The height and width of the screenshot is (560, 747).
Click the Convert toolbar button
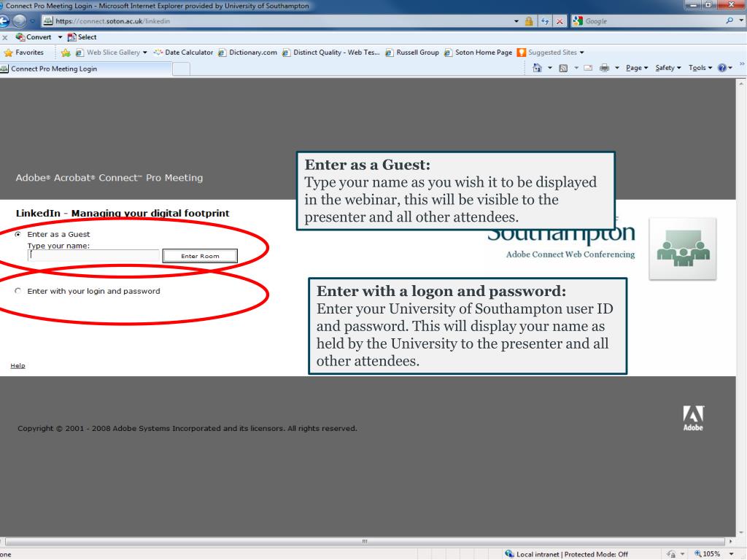34,36
